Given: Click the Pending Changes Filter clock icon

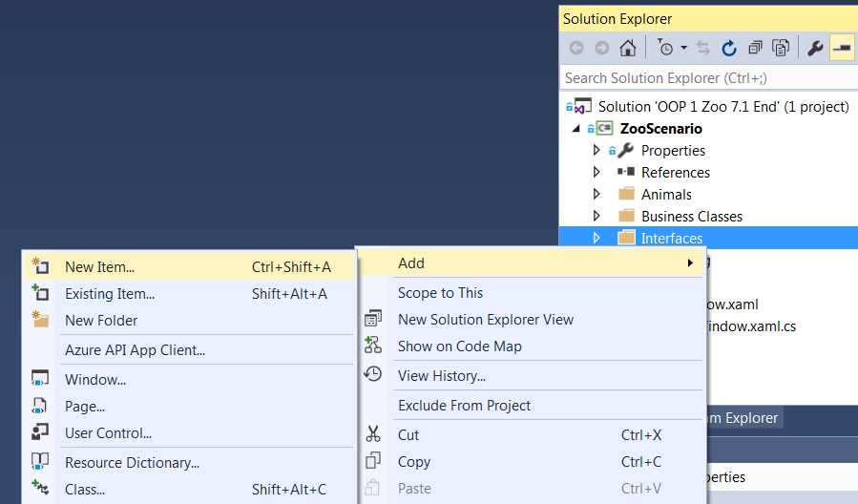Looking at the screenshot, I should 666,48.
